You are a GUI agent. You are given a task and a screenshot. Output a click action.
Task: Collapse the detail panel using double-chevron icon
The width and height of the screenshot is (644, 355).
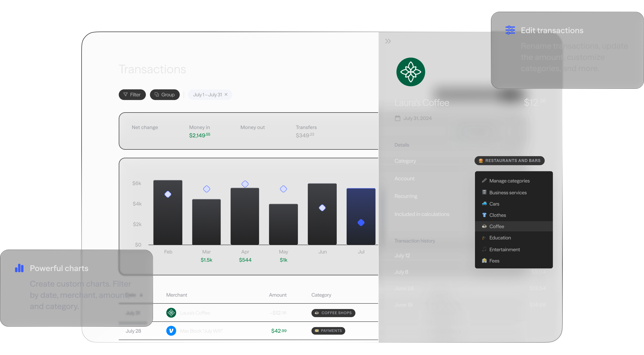[x=388, y=41]
